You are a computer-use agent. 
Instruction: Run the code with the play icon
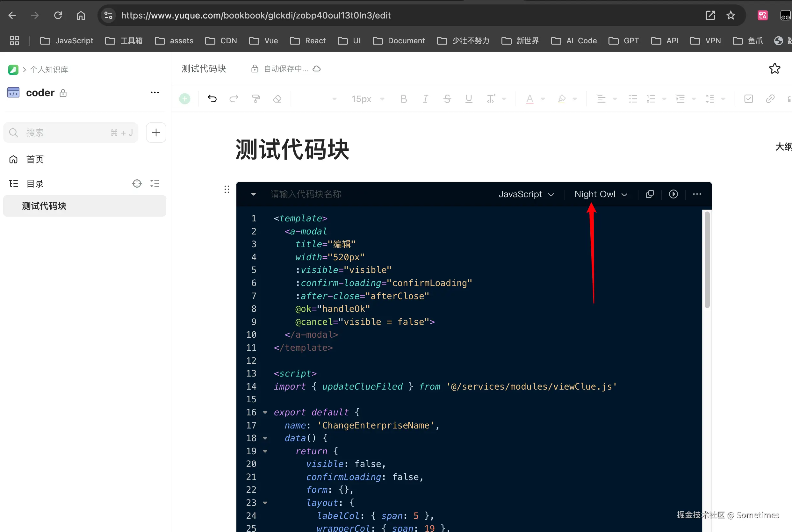pyautogui.click(x=673, y=194)
